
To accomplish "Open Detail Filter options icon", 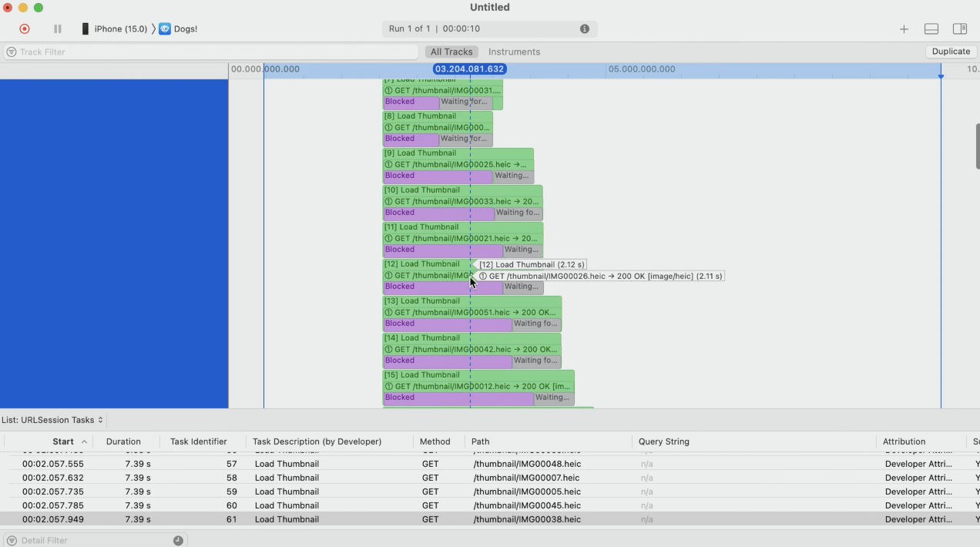I will tap(12, 540).
